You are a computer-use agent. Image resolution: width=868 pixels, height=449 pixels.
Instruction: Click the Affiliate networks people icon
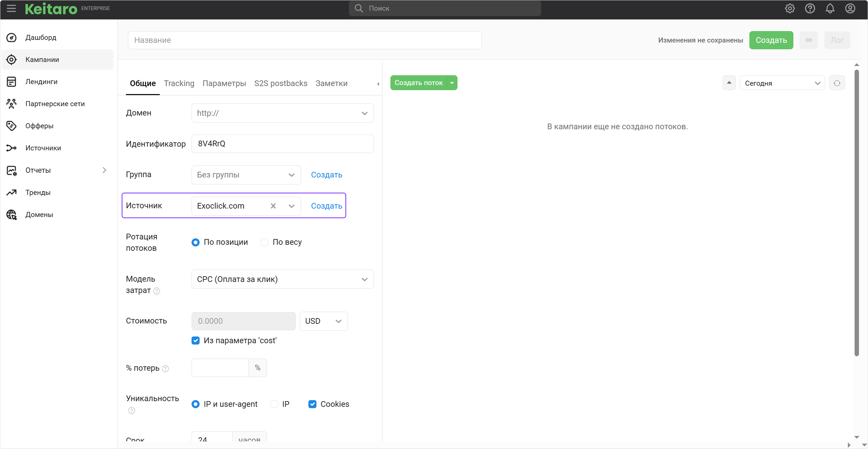tap(11, 104)
